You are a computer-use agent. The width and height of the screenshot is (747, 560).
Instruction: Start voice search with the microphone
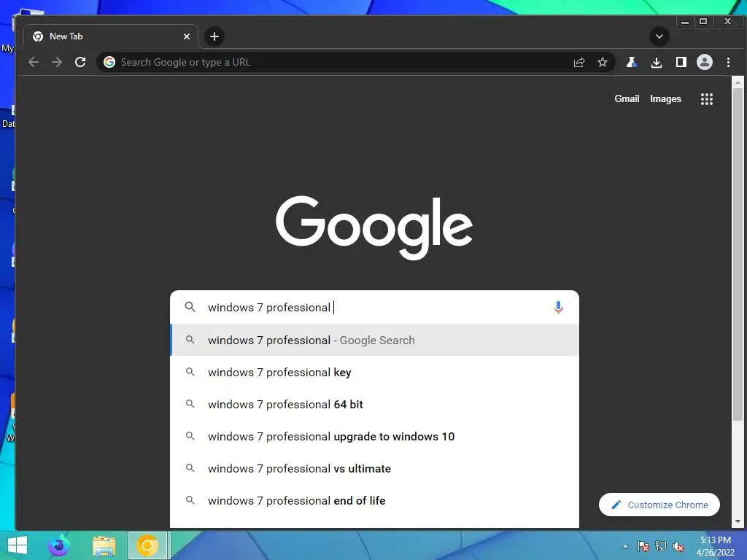click(x=558, y=308)
